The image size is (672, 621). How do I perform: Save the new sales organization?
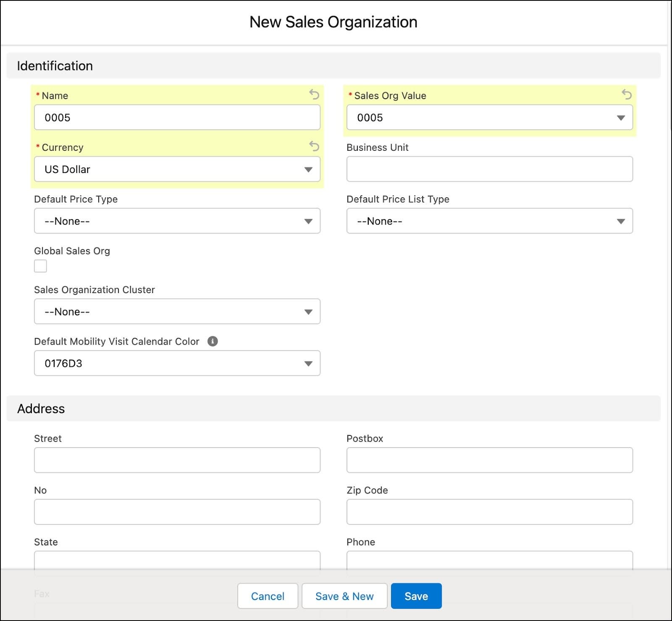pos(416,596)
